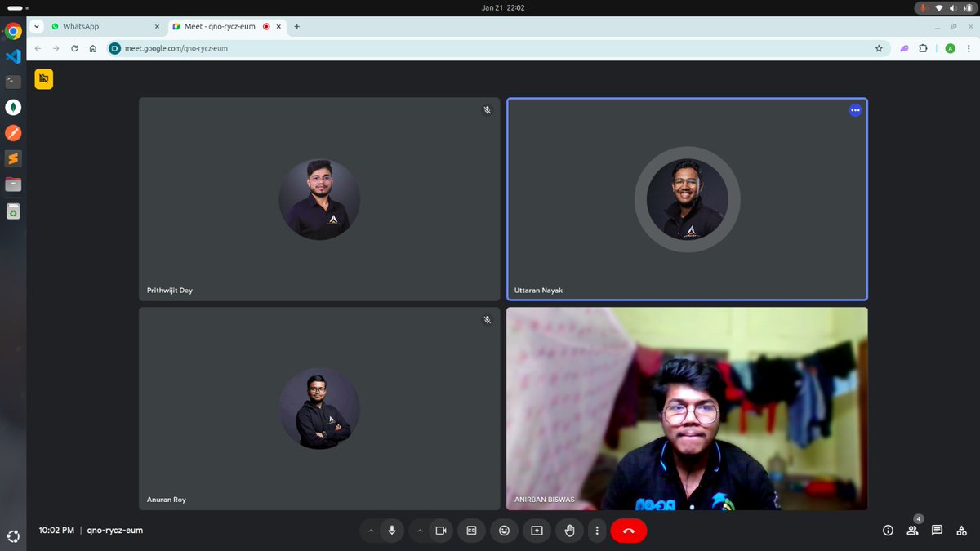This screenshot has height=551, width=980.
Task: Open a new browser tab
Action: pyautogui.click(x=296, y=26)
